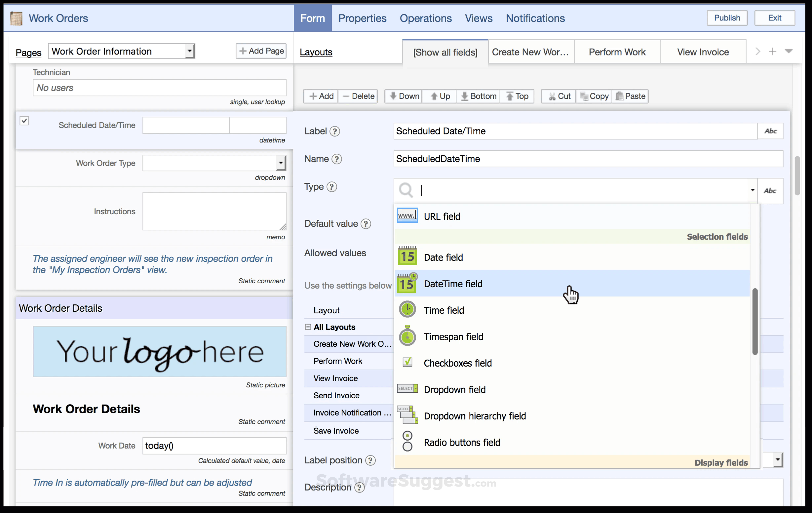
Task: Click the Abc button beside Label
Action: coord(770,131)
